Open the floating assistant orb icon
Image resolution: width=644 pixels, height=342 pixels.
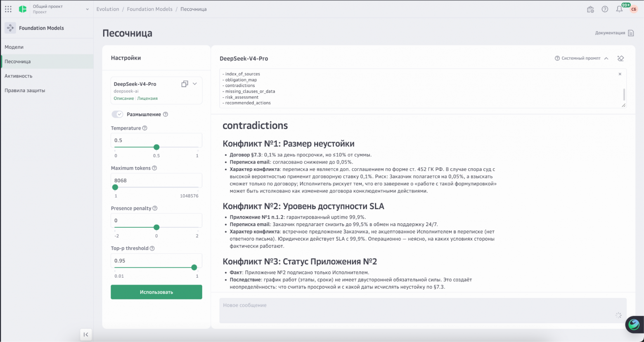[x=634, y=325]
